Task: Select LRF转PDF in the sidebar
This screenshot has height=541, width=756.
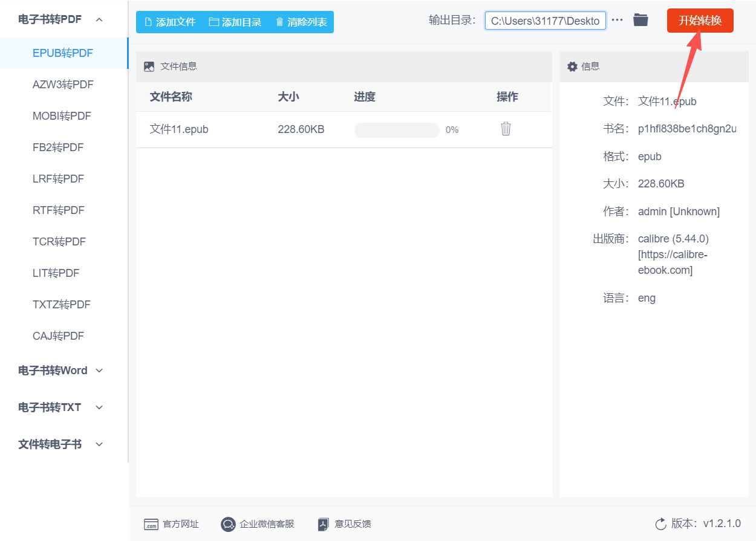Action: point(64,179)
